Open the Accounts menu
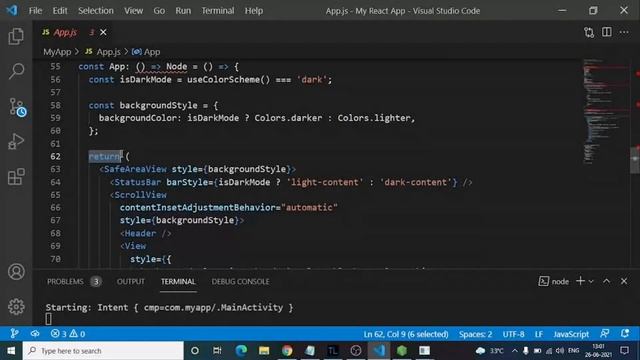640x360 pixels. (16, 271)
